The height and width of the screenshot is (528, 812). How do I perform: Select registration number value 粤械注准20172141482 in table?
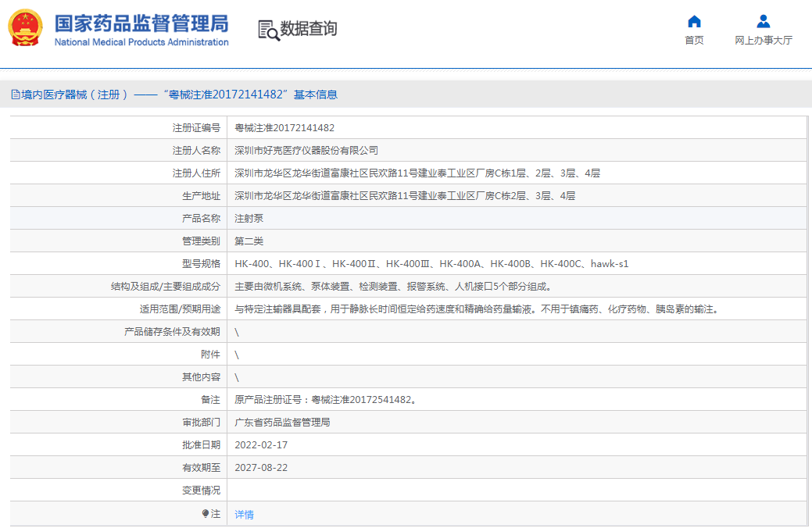pyautogui.click(x=284, y=128)
